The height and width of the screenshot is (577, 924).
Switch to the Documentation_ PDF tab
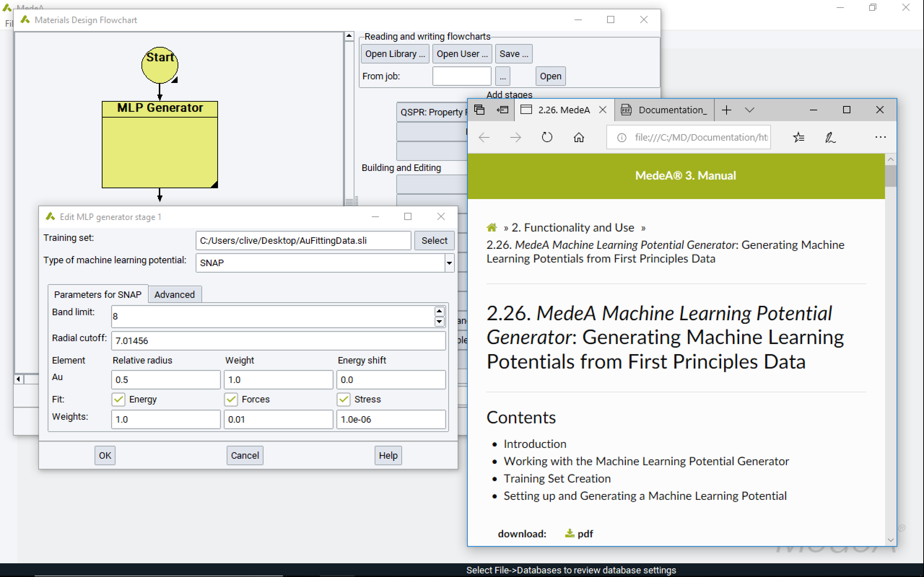(x=665, y=110)
